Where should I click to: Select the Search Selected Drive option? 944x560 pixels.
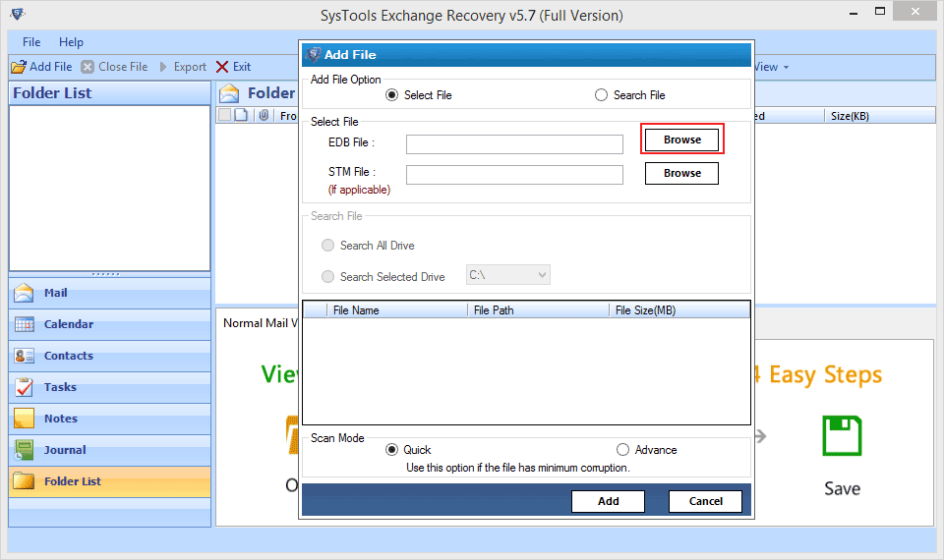pyautogui.click(x=327, y=277)
